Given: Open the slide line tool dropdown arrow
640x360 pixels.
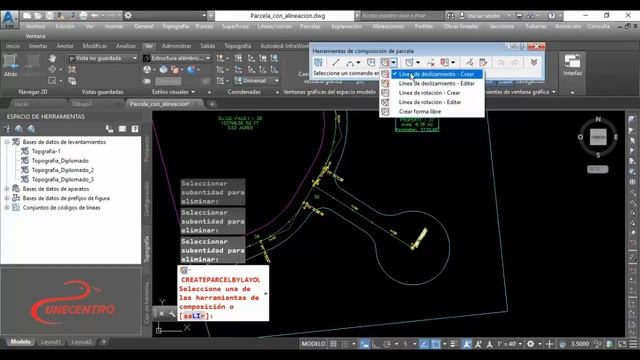Looking at the screenshot, I should 393,62.
